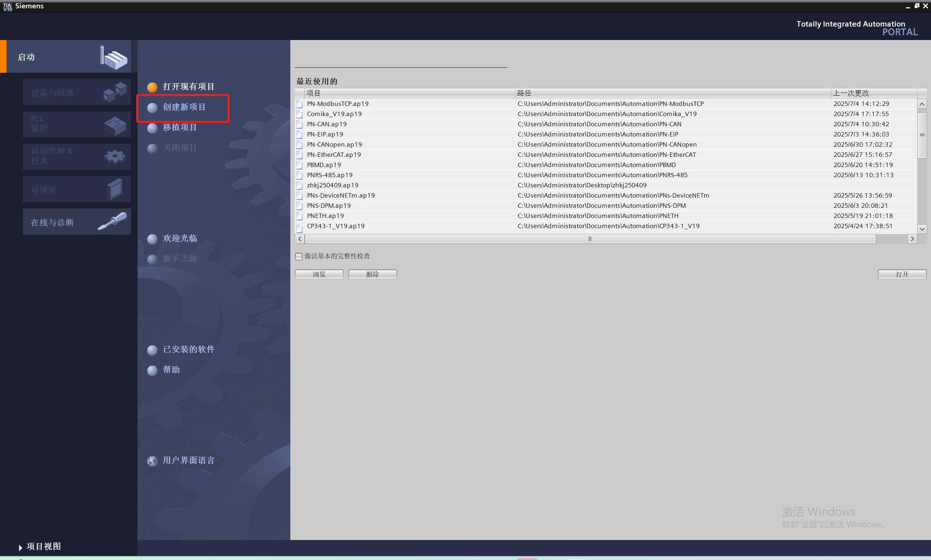The image size is (931, 560).
Task: Click the TIA V19 logo in title bar
Action: click(x=7, y=7)
